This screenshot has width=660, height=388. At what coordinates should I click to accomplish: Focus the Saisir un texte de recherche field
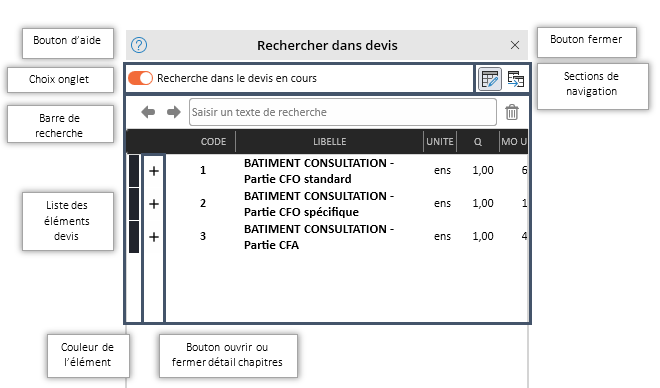click(343, 112)
